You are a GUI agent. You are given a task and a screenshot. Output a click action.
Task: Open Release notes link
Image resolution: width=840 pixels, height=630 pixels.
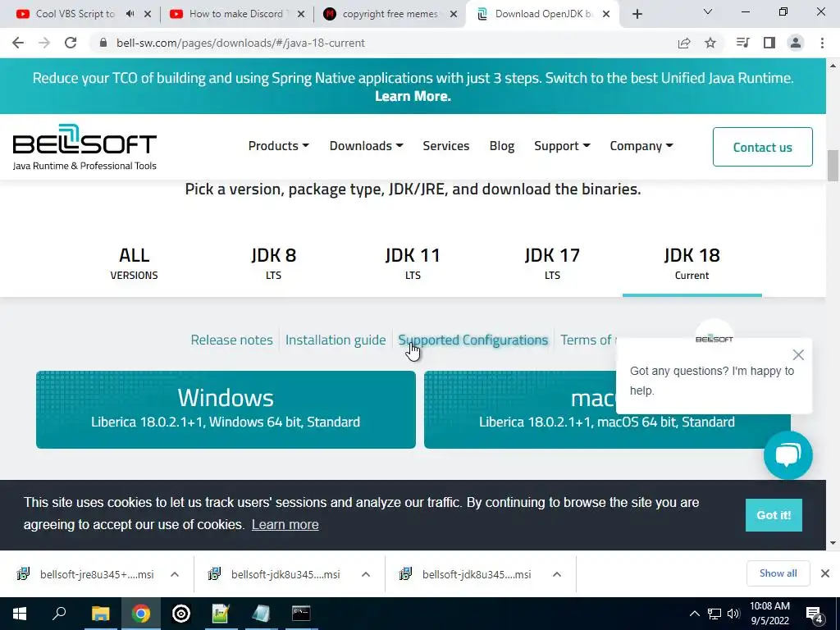tap(231, 340)
